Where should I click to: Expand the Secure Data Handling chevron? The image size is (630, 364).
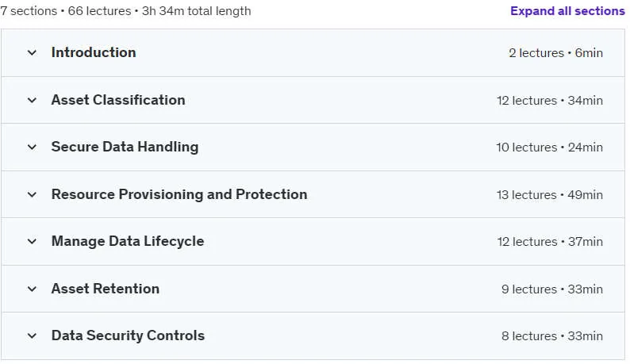[32, 147]
